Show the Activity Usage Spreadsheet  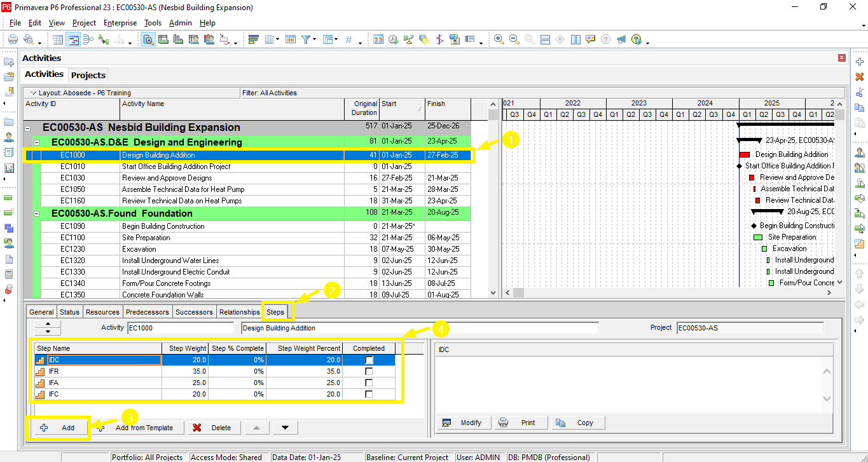pyautogui.click(x=163, y=39)
